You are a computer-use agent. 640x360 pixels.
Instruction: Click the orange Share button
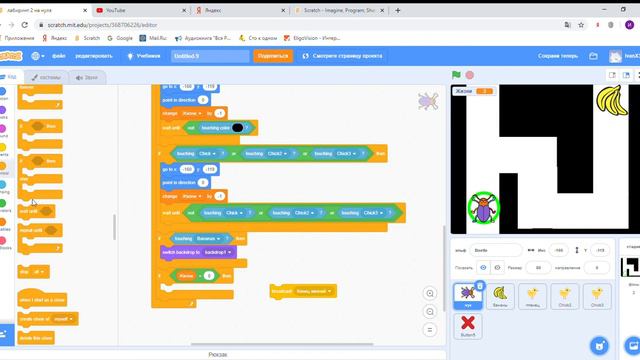coord(273,56)
